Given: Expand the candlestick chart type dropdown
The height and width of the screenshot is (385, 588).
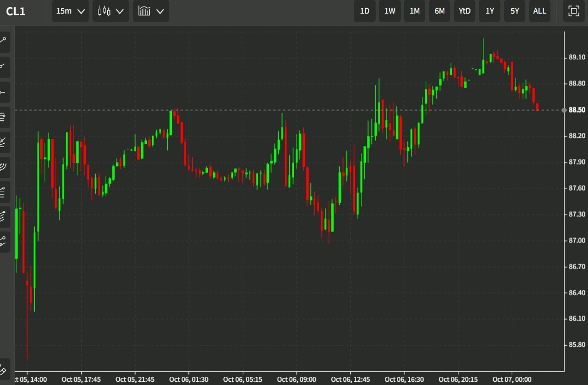Looking at the screenshot, I should coord(111,11).
